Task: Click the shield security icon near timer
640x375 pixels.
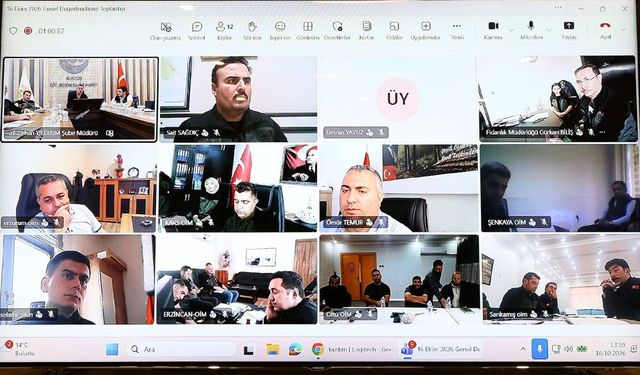Action: tap(13, 31)
